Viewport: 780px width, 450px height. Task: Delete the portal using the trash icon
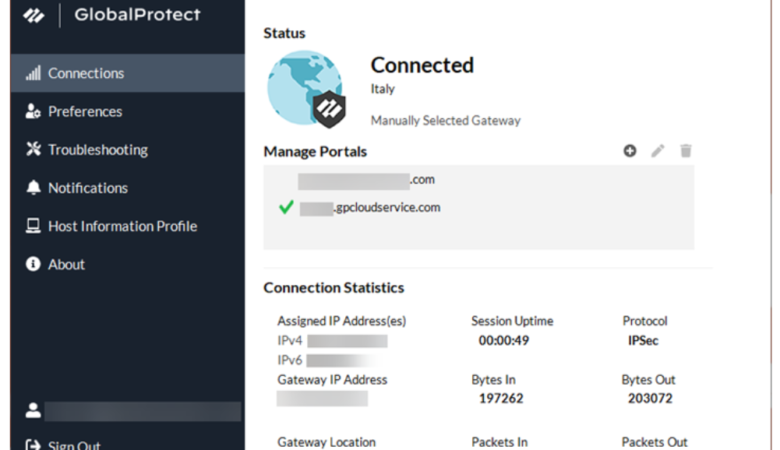click(686, 151)
